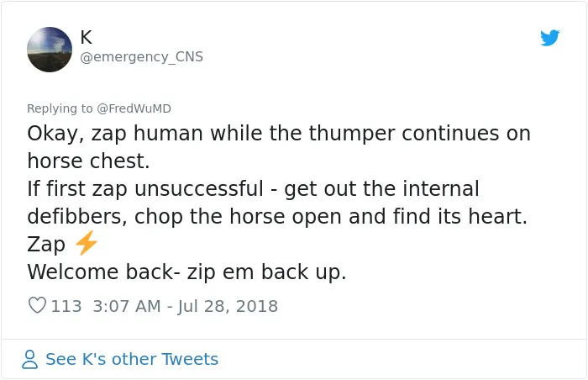
Task: Click the Replying to label
Action: tap(60, 108)
